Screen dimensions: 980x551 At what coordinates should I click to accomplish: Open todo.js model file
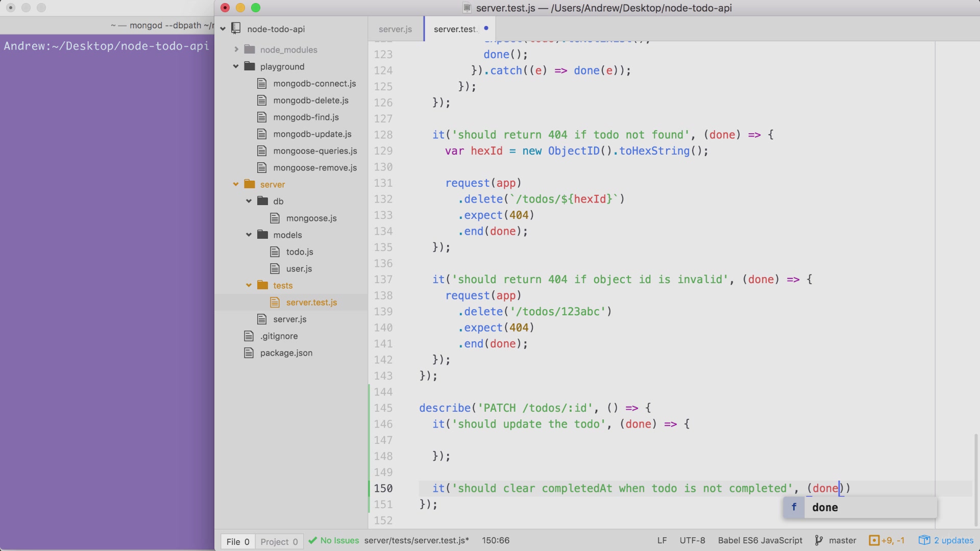coord(300,252)
